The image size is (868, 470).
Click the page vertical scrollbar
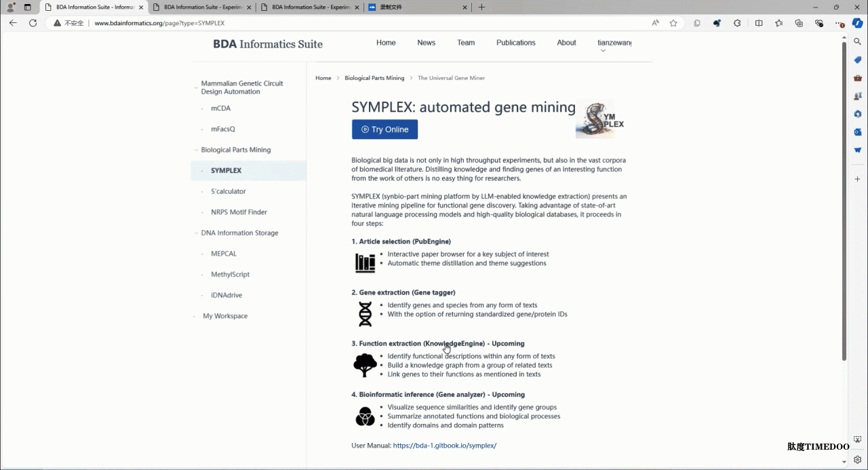point(844,201)
